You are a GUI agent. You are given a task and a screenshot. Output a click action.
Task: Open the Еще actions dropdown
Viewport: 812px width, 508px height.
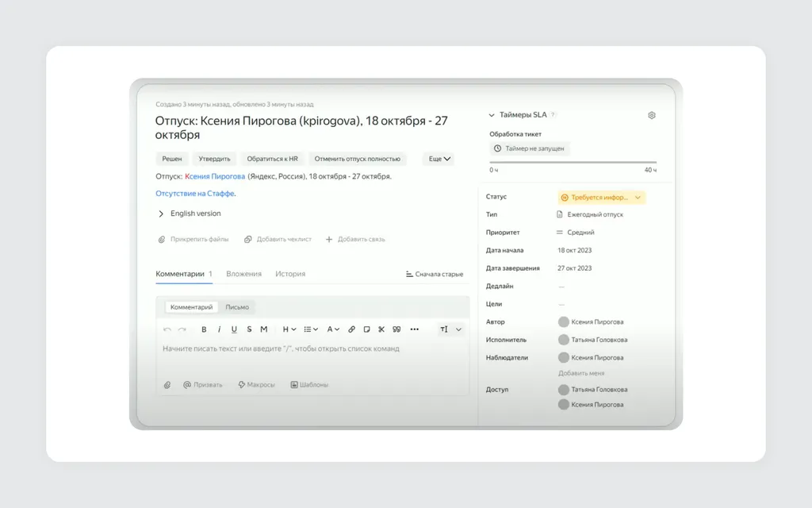coord(439,159)
